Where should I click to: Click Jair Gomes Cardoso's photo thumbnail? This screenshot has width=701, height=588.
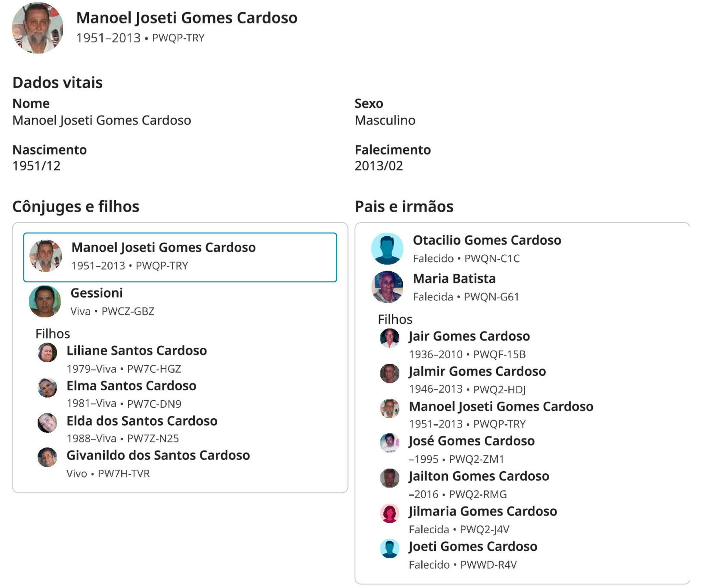pos(390,338)
